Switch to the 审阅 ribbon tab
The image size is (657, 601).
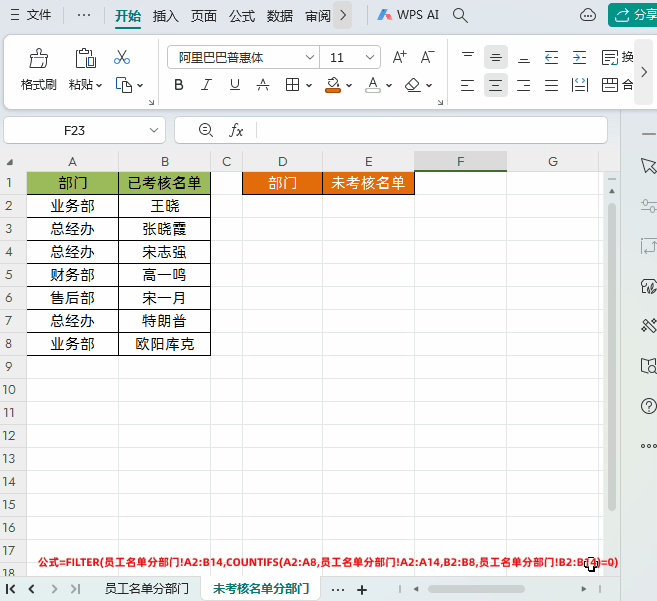point(318,16)
